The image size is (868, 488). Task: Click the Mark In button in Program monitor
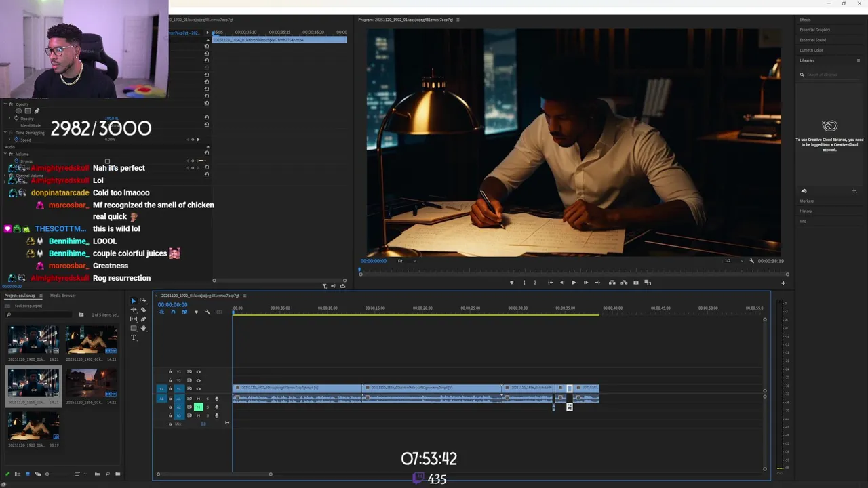(x=524, y=283)
